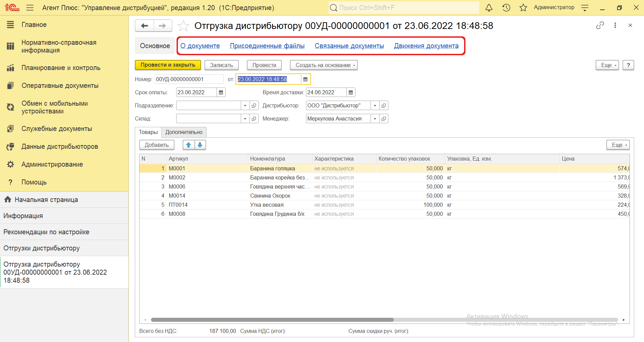The width and height of the screenshot is (644, 342).
Task: Open calendar for Время доставки field
Action: click(351, 92)
